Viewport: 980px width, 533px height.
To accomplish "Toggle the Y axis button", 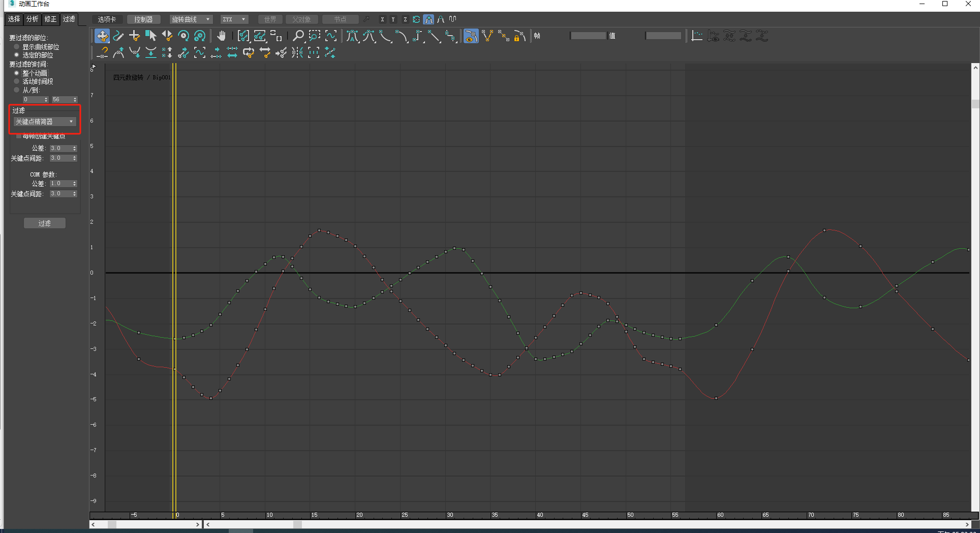I will point(393,19).
